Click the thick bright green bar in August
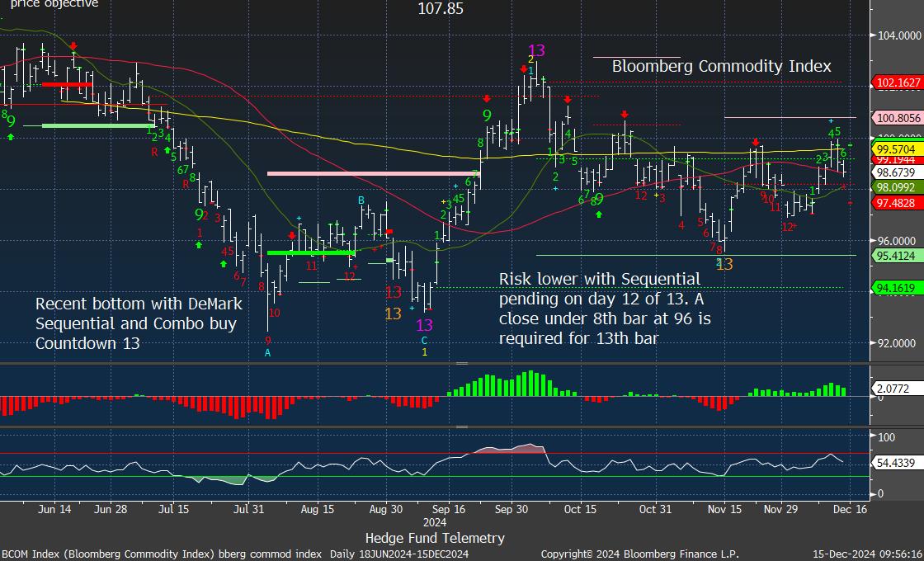This screenshot has height=561, width=924. click(311, 252)
